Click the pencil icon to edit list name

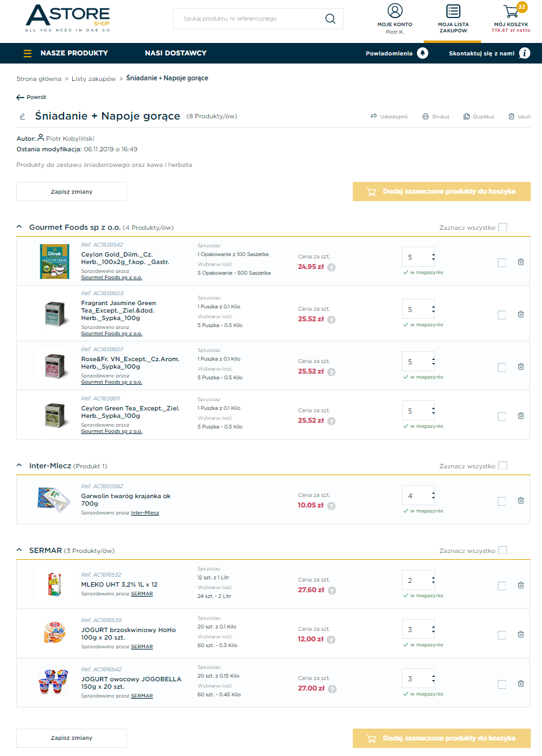click(x=22, y=116)
